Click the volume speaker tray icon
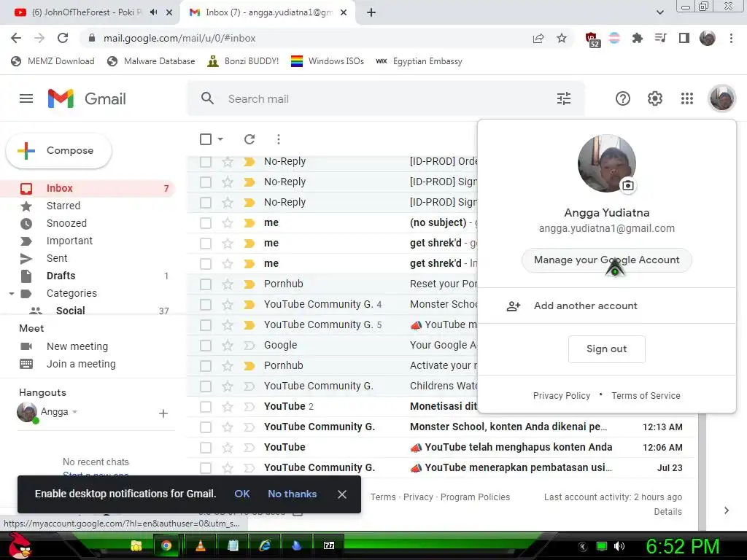Viewport: 747px width, 560px height. 619,546
